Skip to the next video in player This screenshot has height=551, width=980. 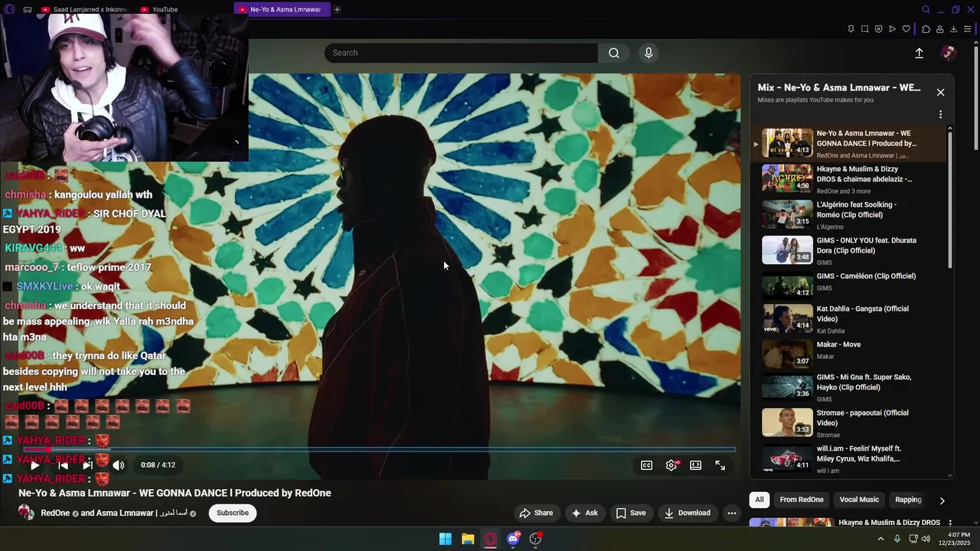(x=87, y=465)
